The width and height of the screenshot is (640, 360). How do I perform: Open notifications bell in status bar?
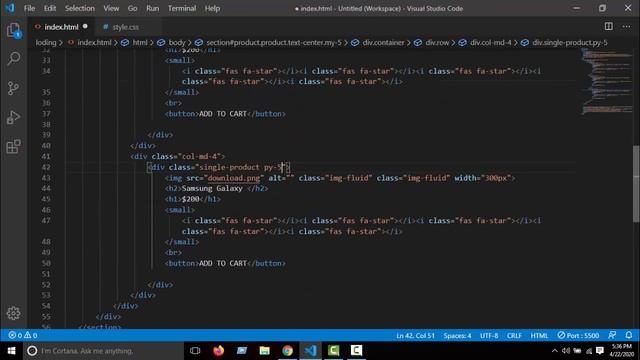(x=629, y=335)
